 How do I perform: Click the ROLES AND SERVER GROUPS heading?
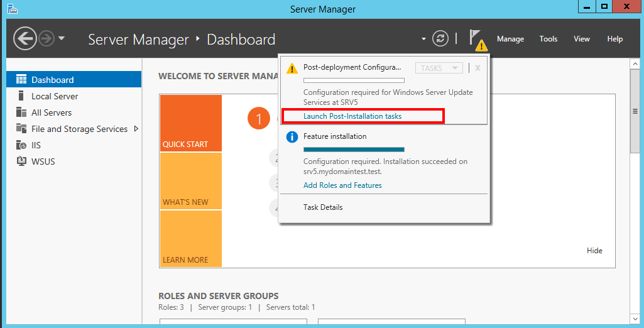(x=219, y=296)
